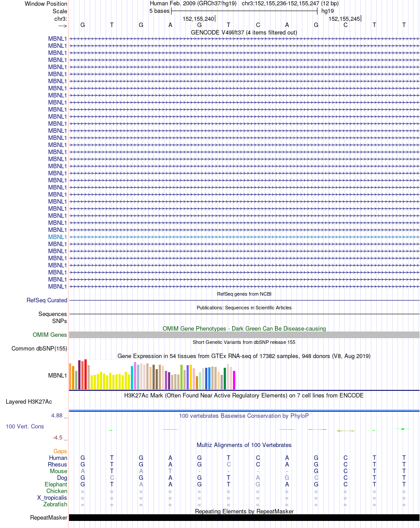Open GTEx Gene Expression in 54 tissues title
This screenshot has height=528, width=420.
tap(244, 356)
